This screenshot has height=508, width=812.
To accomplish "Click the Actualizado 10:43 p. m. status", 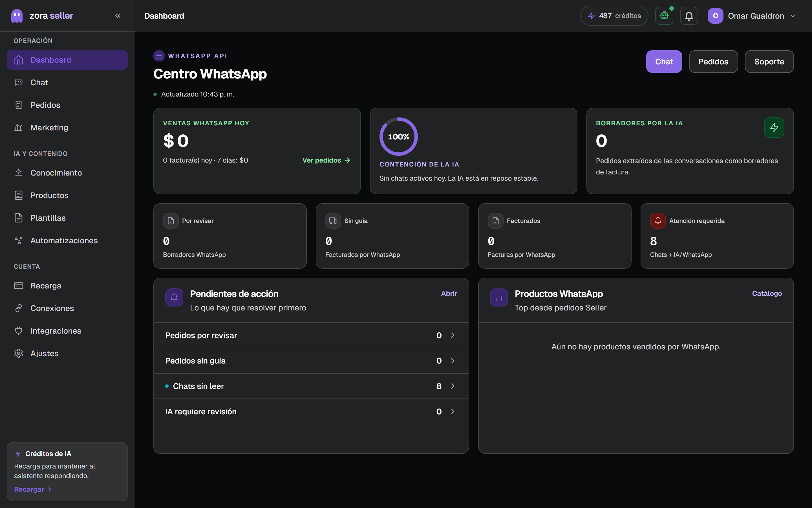I will click(194, 94).
